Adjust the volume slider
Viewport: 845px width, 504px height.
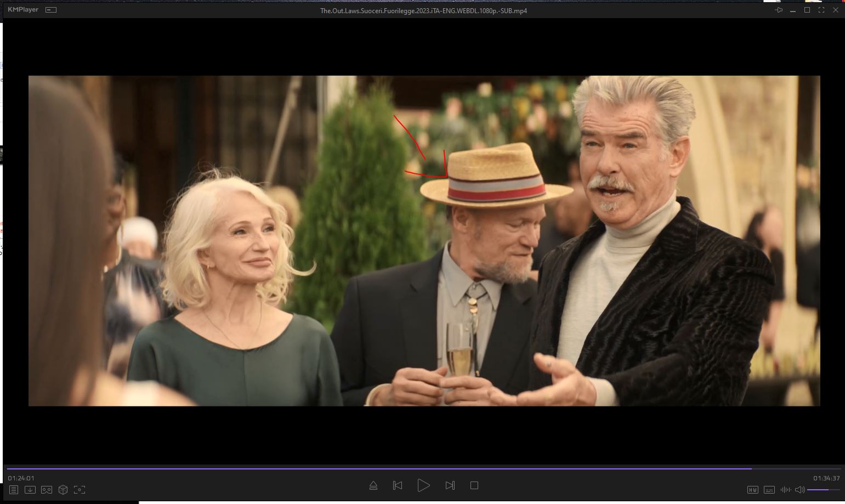(823, 490)
